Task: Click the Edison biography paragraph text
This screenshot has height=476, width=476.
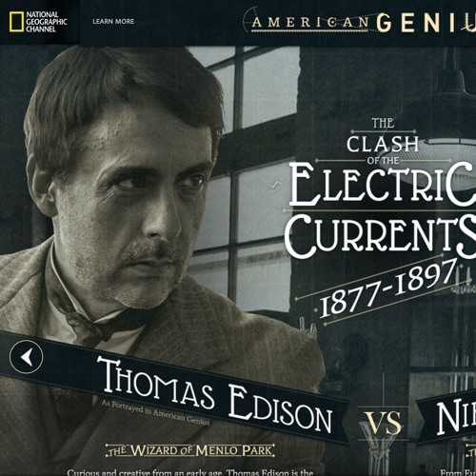Action: tap(190, 473)
